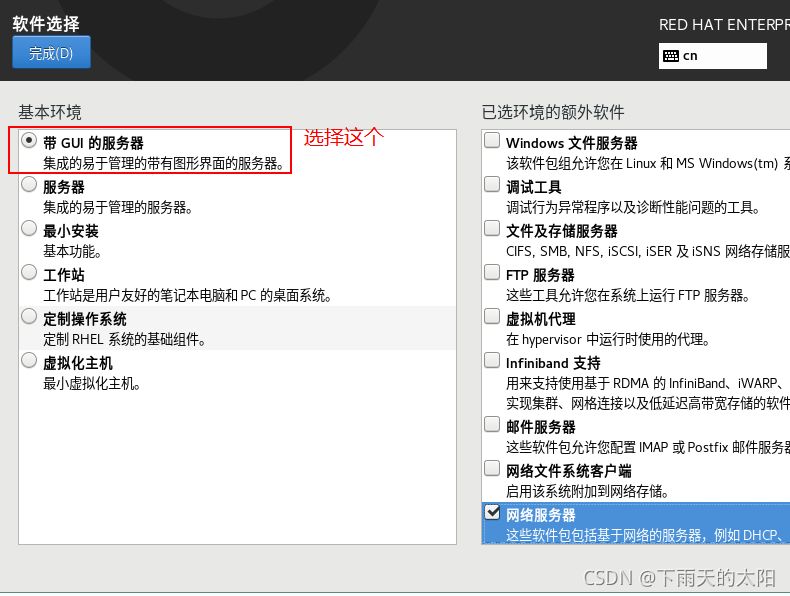Select the 带 GUI 的服务器 radio button
The image size is (790, 596).
tap(29, 140)
